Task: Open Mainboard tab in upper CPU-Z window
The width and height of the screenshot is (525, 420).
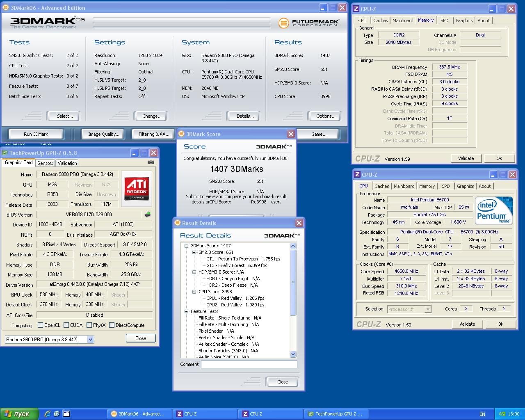Action: pos(403,21)
